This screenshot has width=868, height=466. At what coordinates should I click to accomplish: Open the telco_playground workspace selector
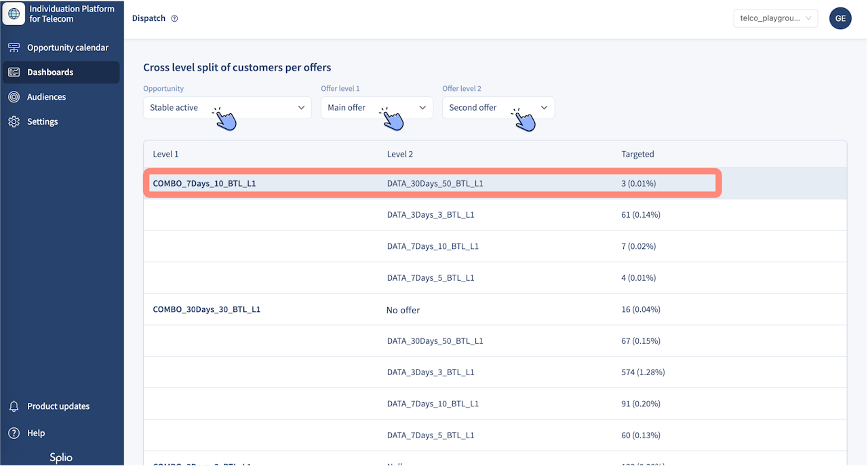coord(775,18)
